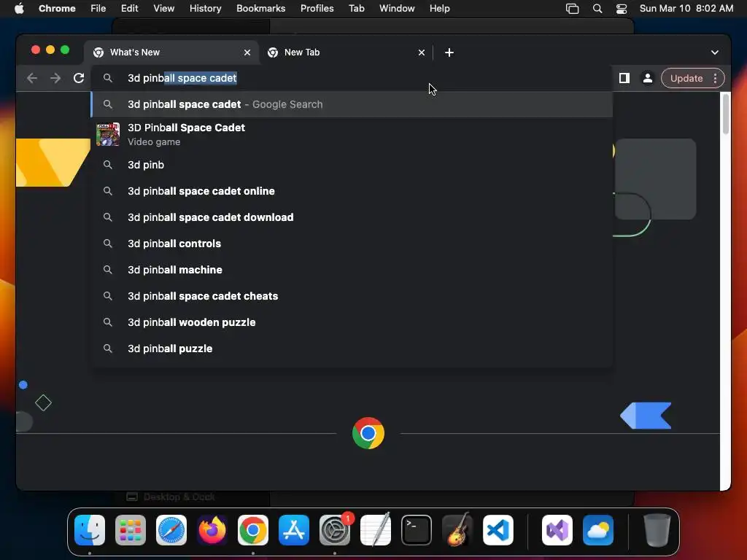Select '3d pinball space cadet cheats' suggestion
This screenshot has height=560, width=747.
pyautogui.click(x=352, y=296)
